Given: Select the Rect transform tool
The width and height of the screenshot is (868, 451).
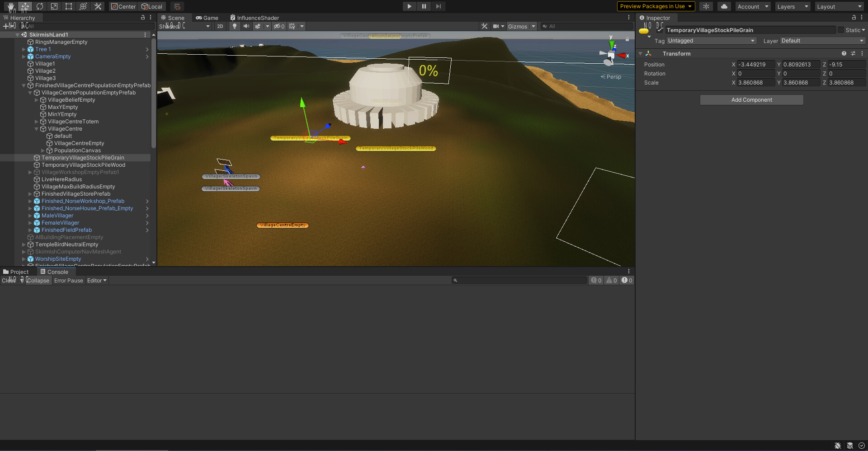Looking at the screenshot, I should point(68,6).
